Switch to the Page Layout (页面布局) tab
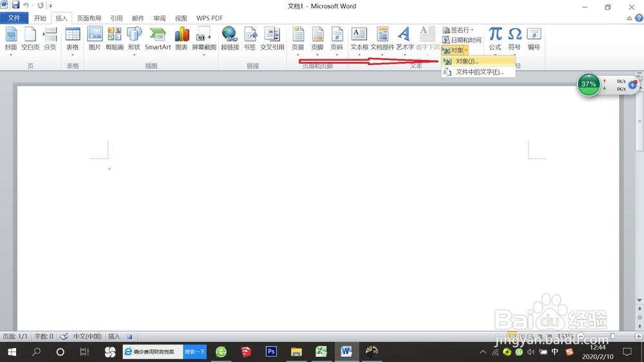The height and width of the screenshot is (362, 644). 89,18
